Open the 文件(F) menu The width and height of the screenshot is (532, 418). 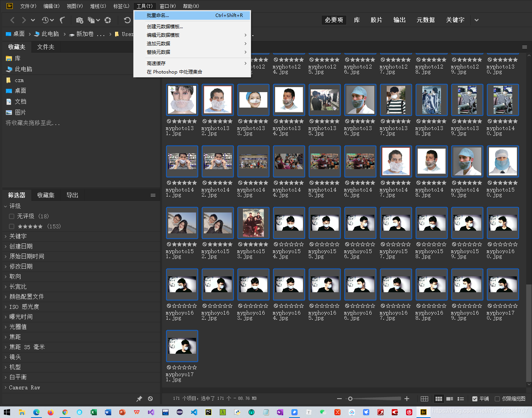[x=28, y=6]
